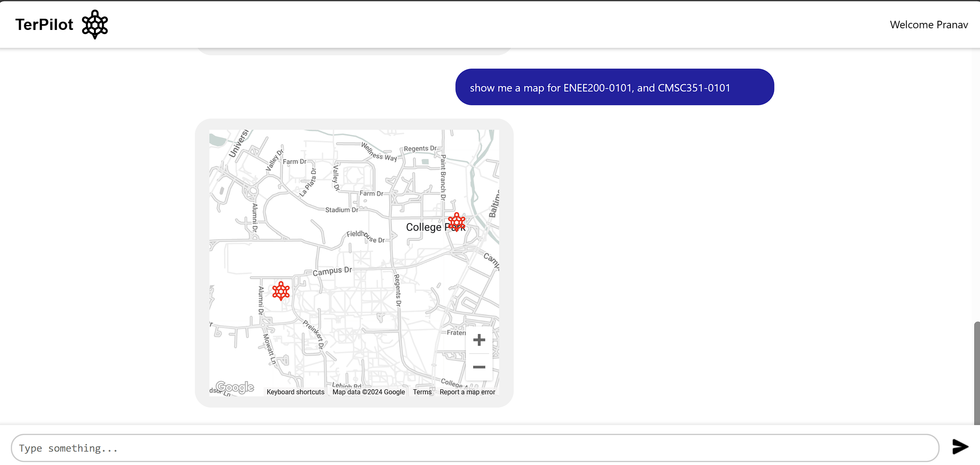Click the Stadium Dr label on map

pos(341,210)
